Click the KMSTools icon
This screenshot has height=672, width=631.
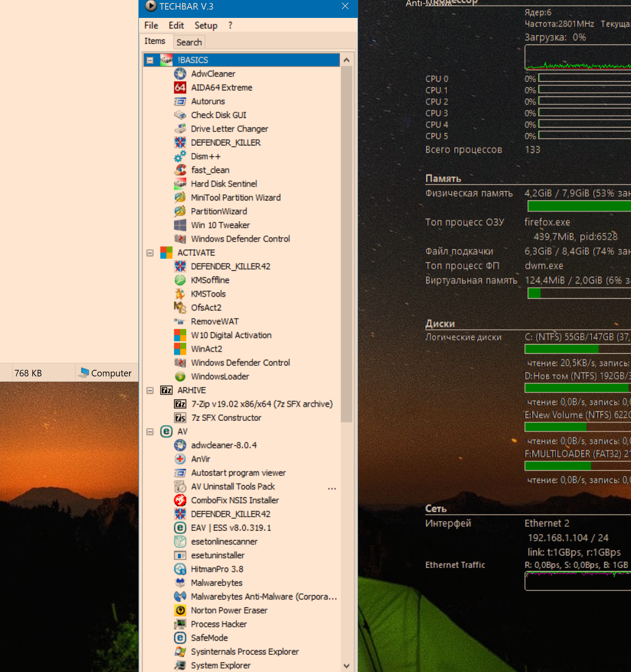click(x=180, y=294)
